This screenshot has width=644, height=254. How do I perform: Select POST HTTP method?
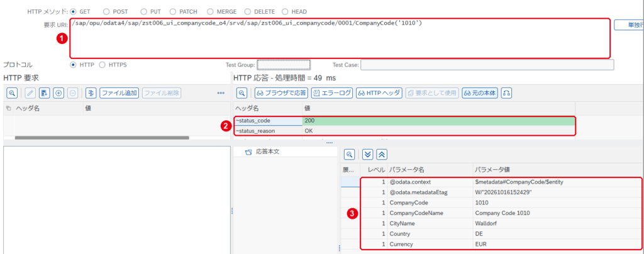tap(106, 11)
